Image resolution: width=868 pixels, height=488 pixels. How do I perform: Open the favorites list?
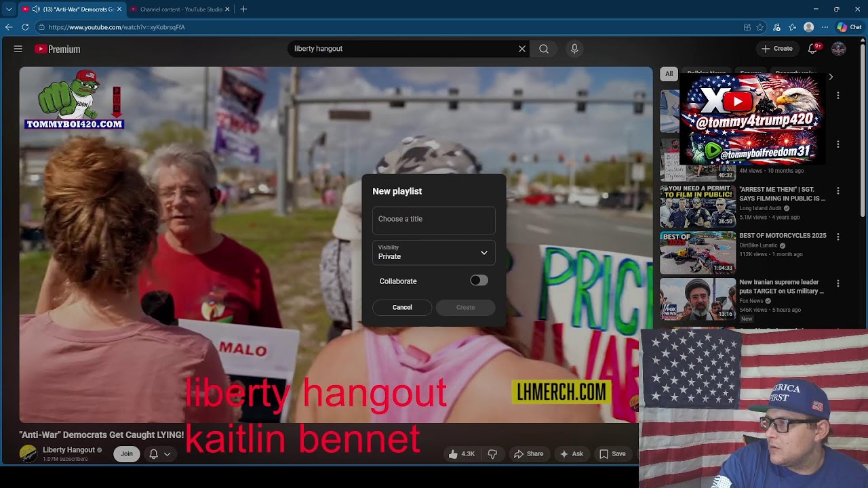coord(793,27)
